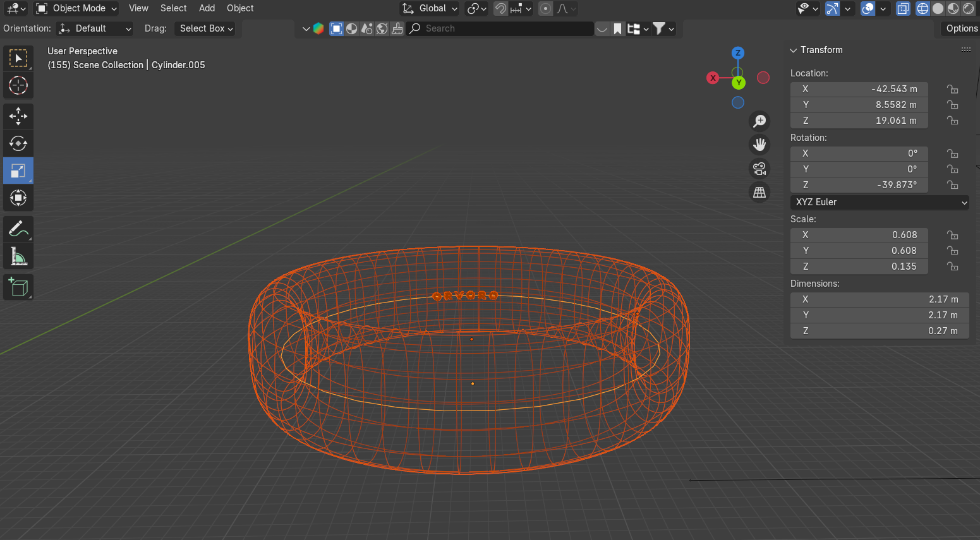Switch to wireframe viewport shading

point(923,8)
